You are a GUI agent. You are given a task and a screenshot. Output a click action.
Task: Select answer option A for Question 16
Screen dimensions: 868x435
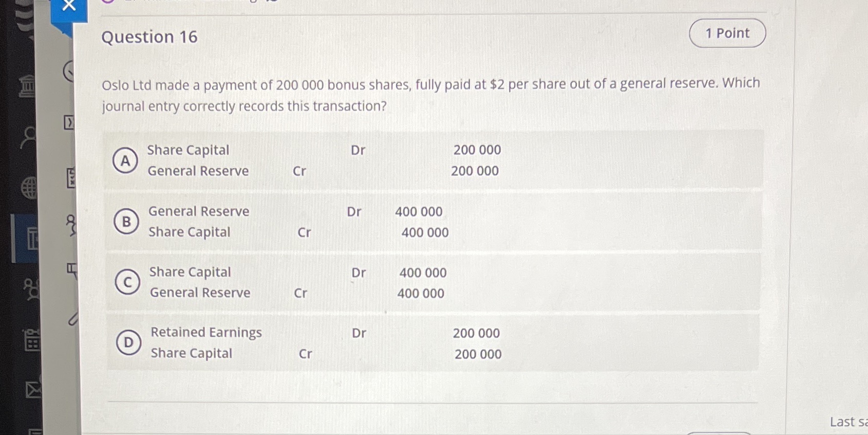click(x=126, y=161)
